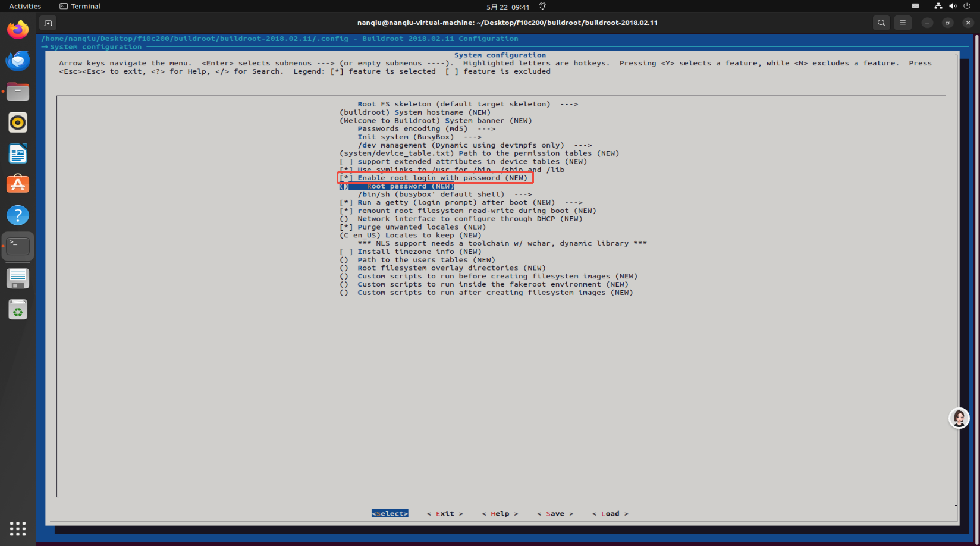
Task: Click the volume icon in system tray
Action: tap(953, 6)
